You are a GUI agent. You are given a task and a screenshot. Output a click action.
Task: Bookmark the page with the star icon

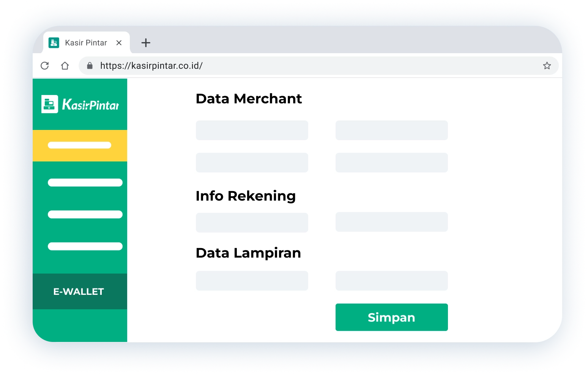coord(547,66)
